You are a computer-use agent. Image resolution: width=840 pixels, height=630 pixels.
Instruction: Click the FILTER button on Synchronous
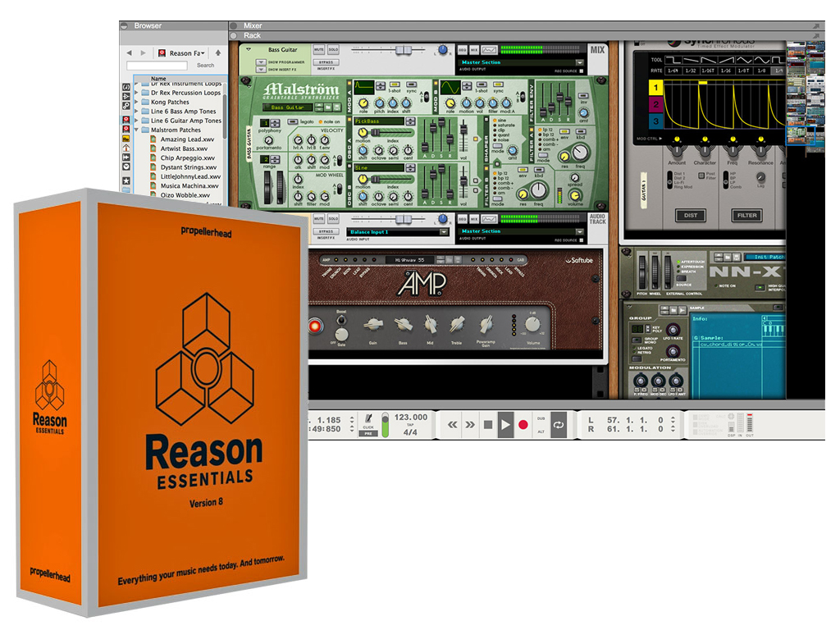pyautogui.click(x=746, y=216)
